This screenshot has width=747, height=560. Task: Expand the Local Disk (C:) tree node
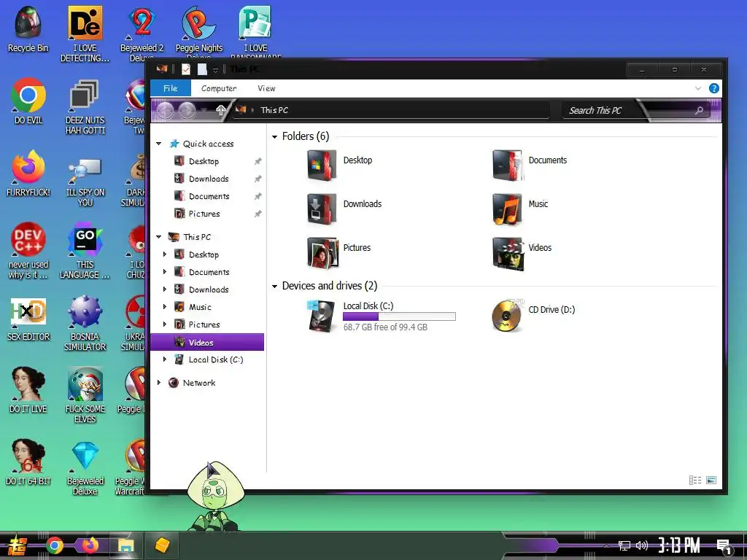(x=165, y=359)
